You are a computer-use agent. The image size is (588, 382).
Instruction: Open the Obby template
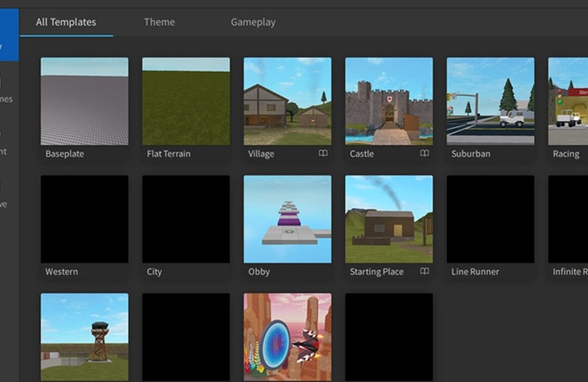[287, 218]
